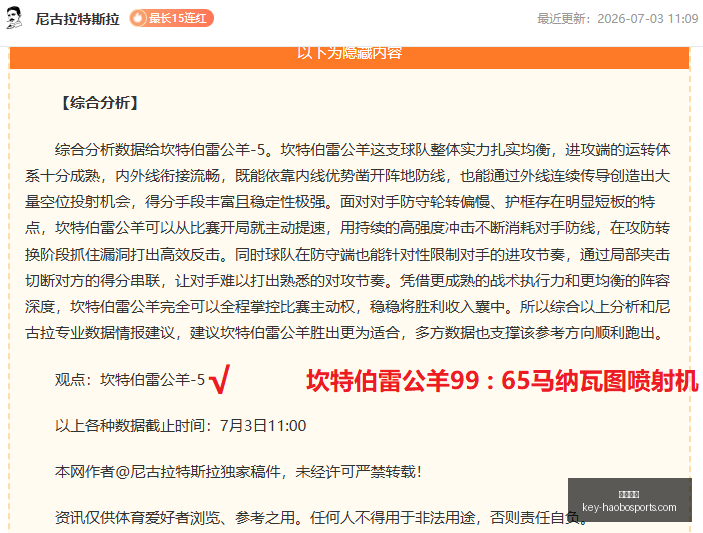Screen dimensions: 703x533
Task: Click the 资讯仅供体育爱好者浏览 disclaimer line
Action: [321, 518]
